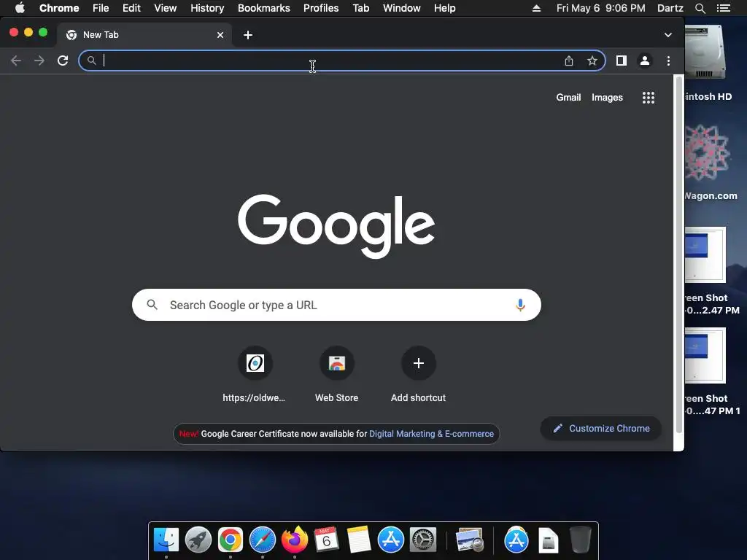
Task: Open the Google apps grid
Action: pyautogui.click(x=648, y=98)
